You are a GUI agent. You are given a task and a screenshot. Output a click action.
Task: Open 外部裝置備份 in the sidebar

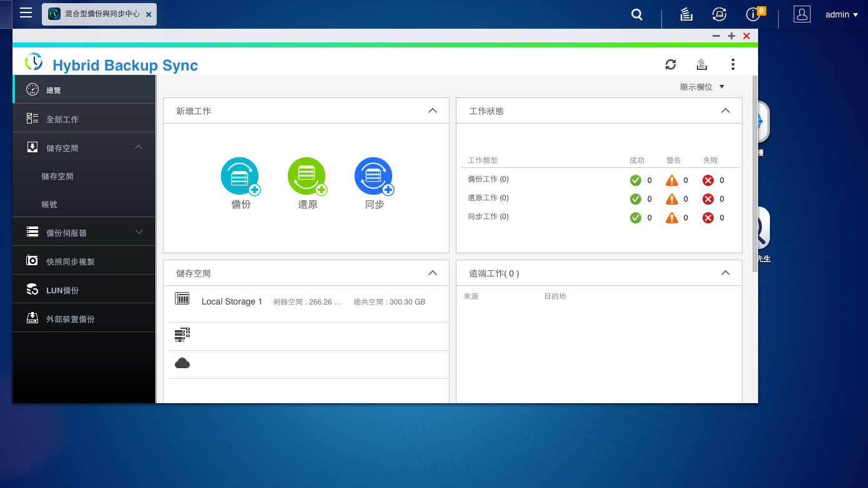[84, 318]
